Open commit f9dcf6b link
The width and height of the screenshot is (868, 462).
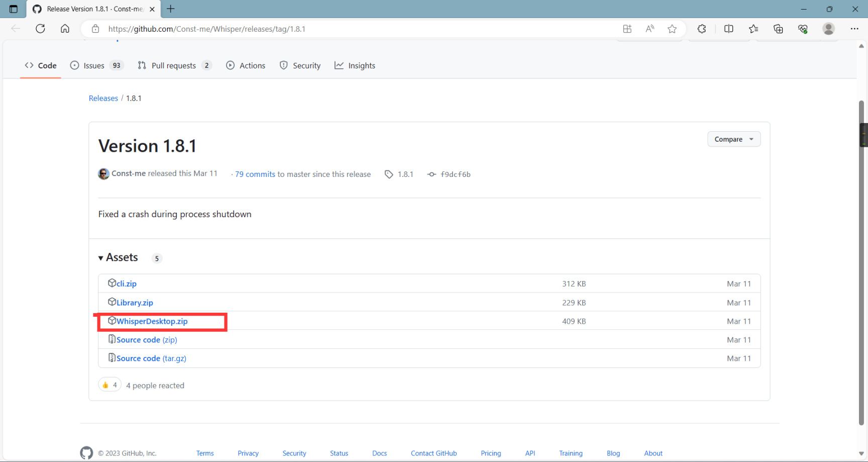tap(456, 174)
